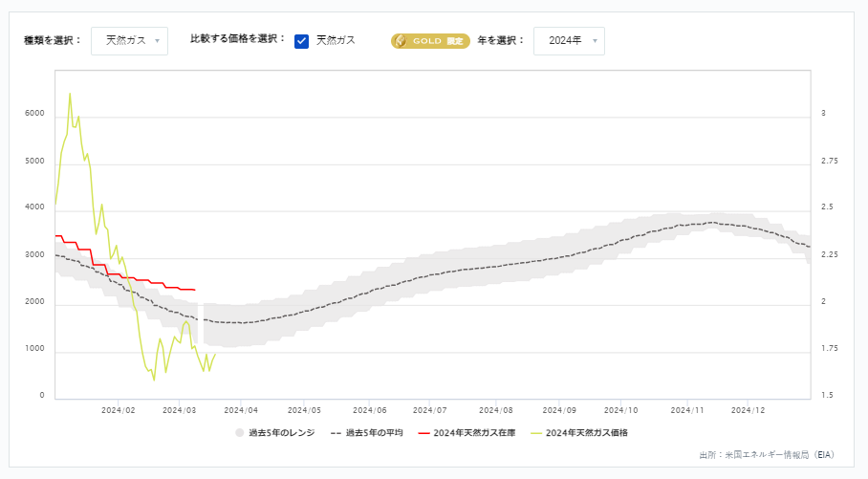Click the peak of the yellow-green price line
Screen dimensions: 868x479
(70, 94)
